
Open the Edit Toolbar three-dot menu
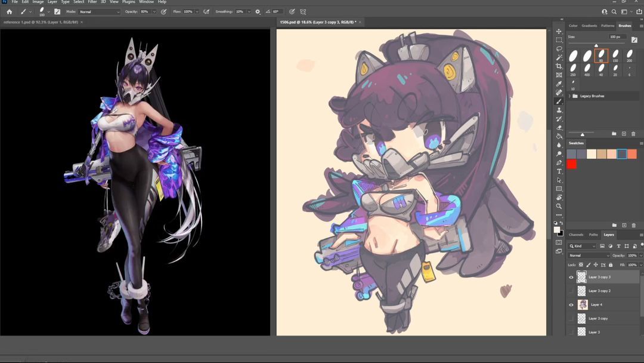[559, 214]
